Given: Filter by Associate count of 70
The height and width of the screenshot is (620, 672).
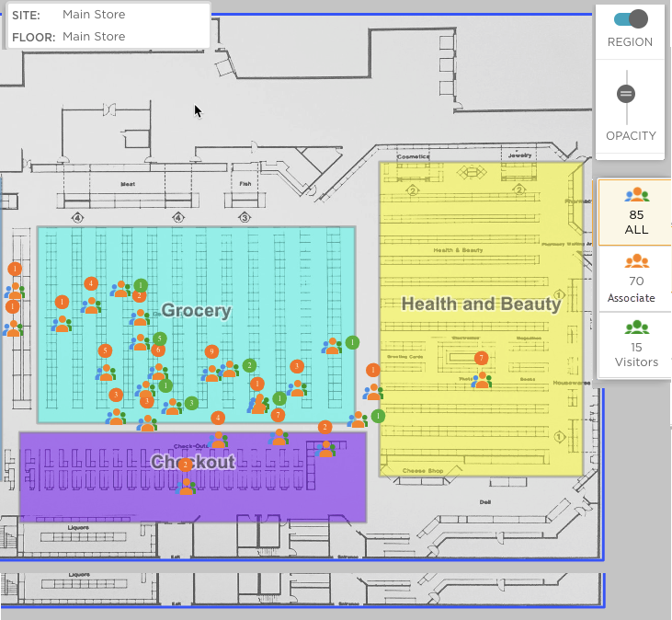Looking at the screenshot, I should click(x=636, y=280).
